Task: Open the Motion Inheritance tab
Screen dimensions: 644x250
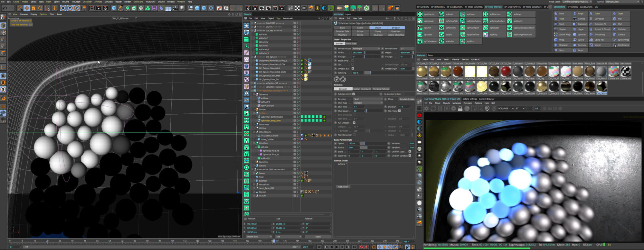Action: coord(362,89)
